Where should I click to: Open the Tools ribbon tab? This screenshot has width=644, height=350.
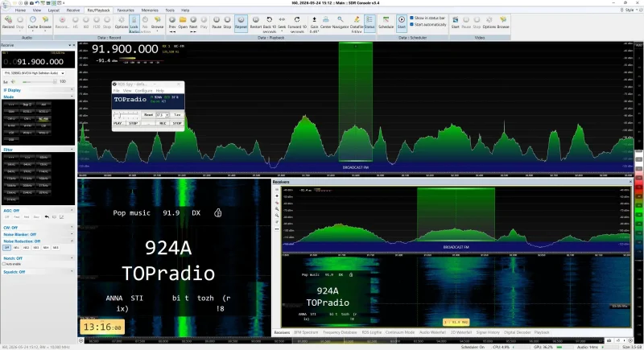(x=170, y=10)
